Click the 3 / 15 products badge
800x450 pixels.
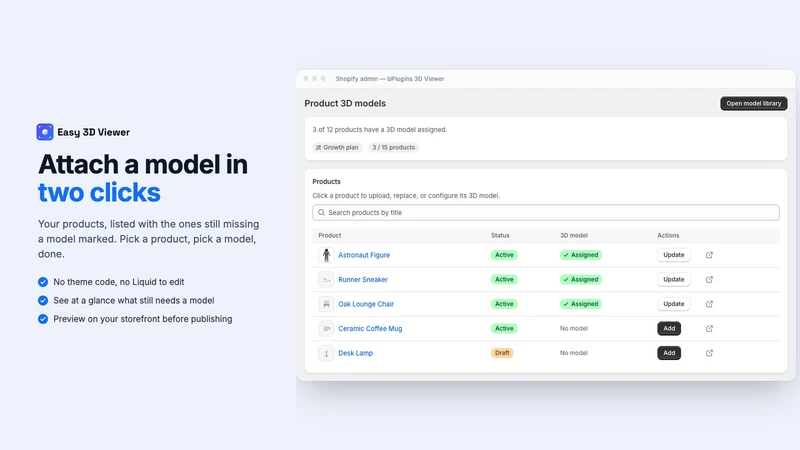click(x=393, y=147)
